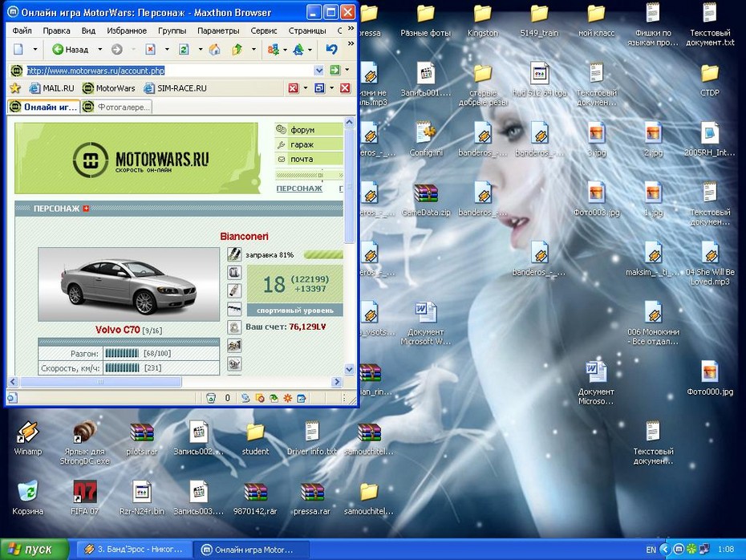Click the Volvo C70 car image

pyautogui.click(x=128, y=285)
